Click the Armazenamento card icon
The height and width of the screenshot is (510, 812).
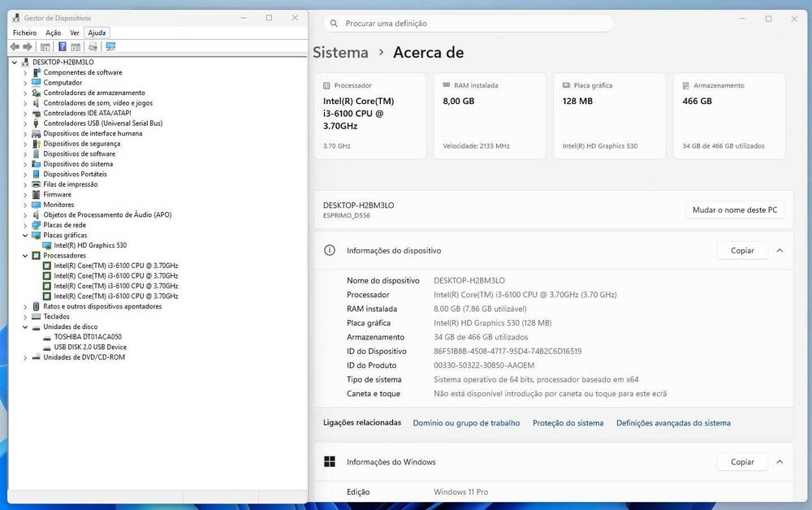685,85
